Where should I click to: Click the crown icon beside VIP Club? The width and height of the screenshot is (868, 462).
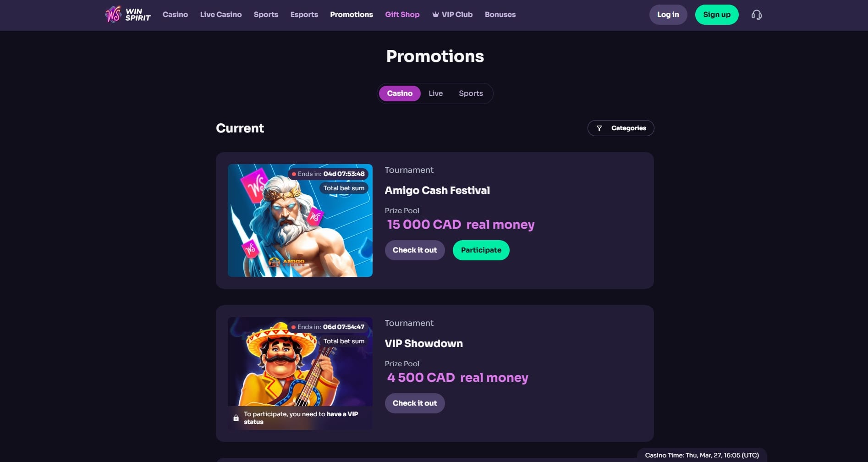[435, 15]
